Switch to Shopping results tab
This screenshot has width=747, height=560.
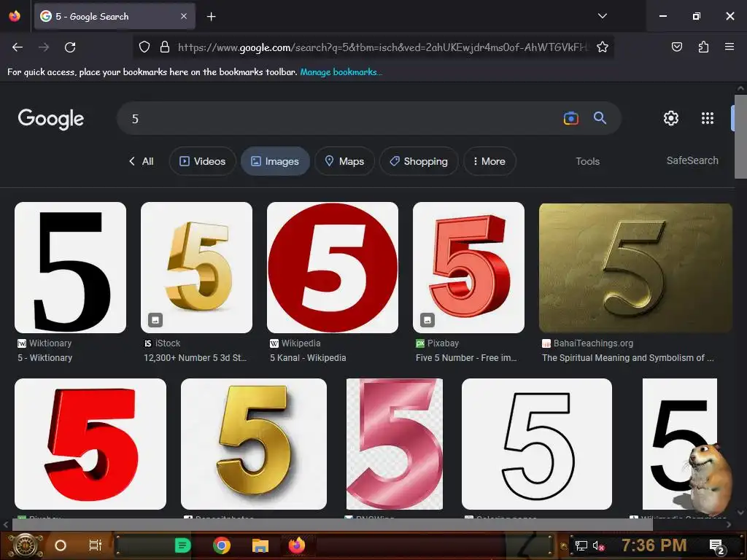click(419, 161)
